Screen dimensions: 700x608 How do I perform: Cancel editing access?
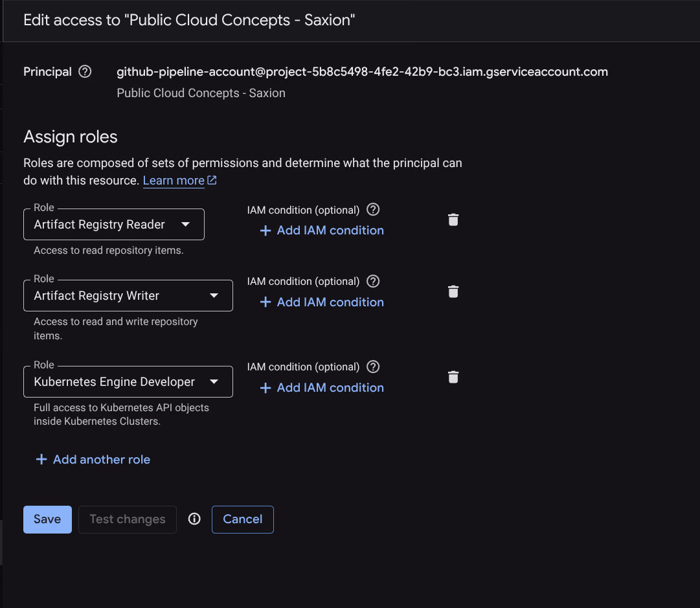point(242,519)
